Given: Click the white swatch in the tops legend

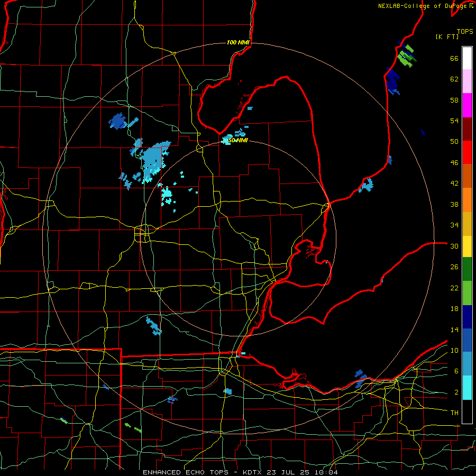Looking at the screenshot, I should pyautogui.click(x=467, y=58).
